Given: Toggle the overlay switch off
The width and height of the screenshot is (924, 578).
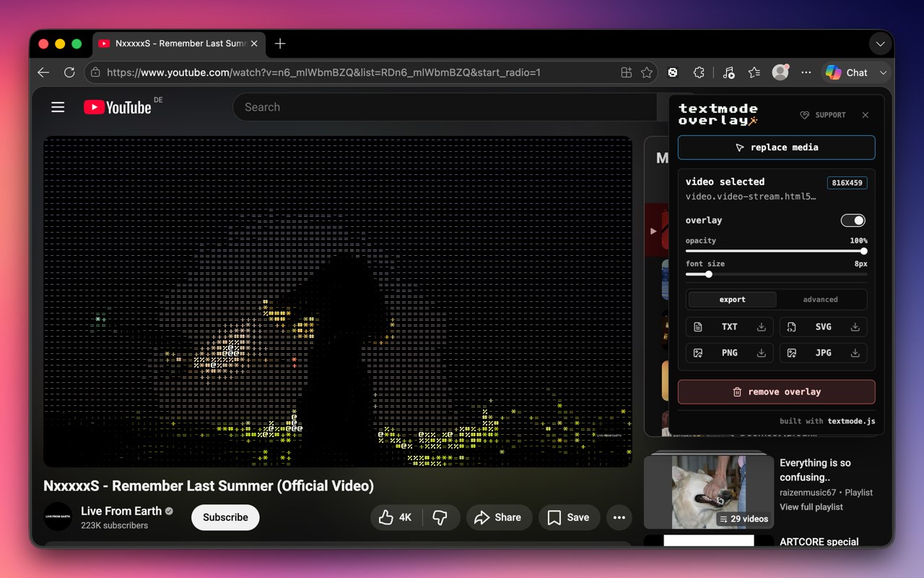Looking at the screenshot, I should (853, 220).
